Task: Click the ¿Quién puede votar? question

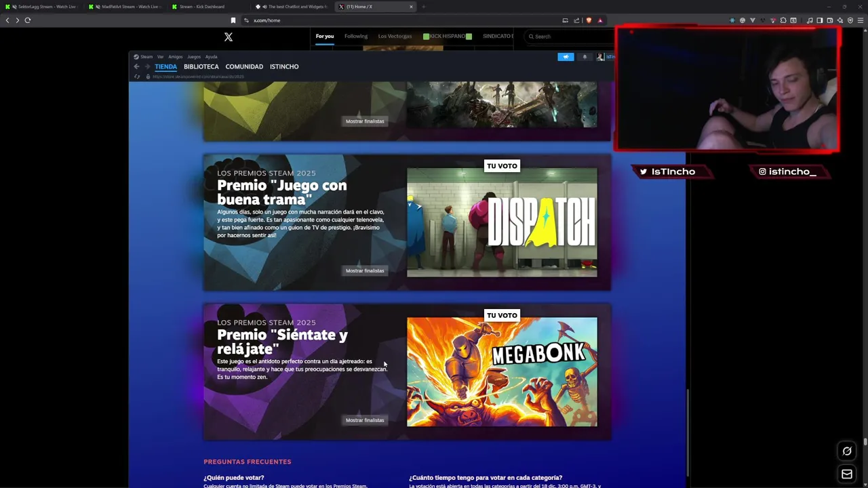Action: tap(234, 478)
